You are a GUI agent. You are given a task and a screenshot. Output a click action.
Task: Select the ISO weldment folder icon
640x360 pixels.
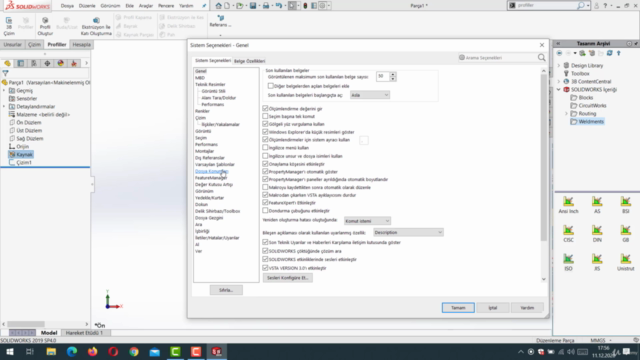568,259
